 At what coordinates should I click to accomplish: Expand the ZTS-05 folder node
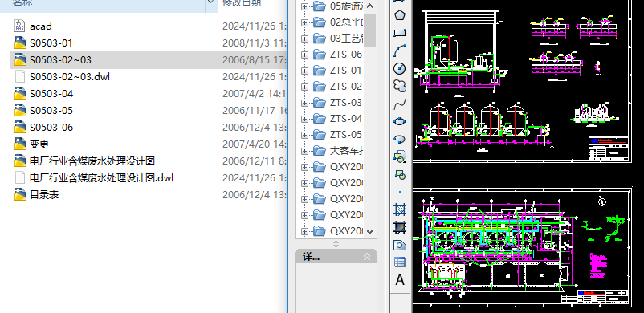point(304,135)
